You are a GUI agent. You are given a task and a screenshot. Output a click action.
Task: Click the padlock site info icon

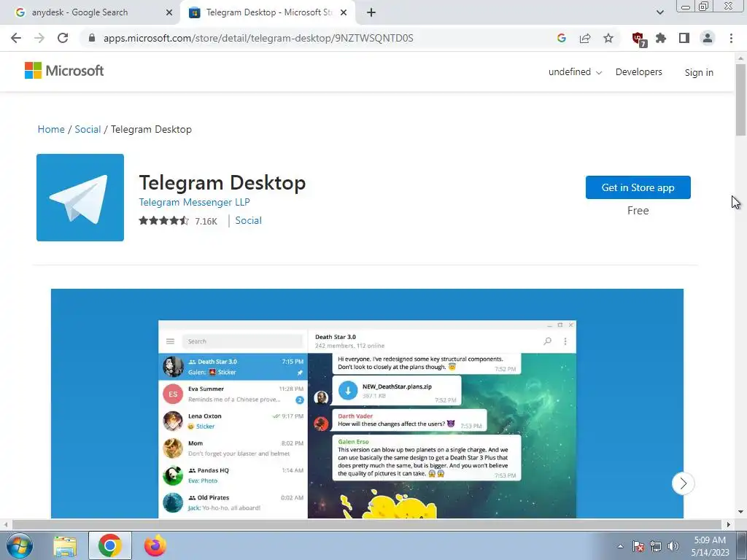coord(92,38)
